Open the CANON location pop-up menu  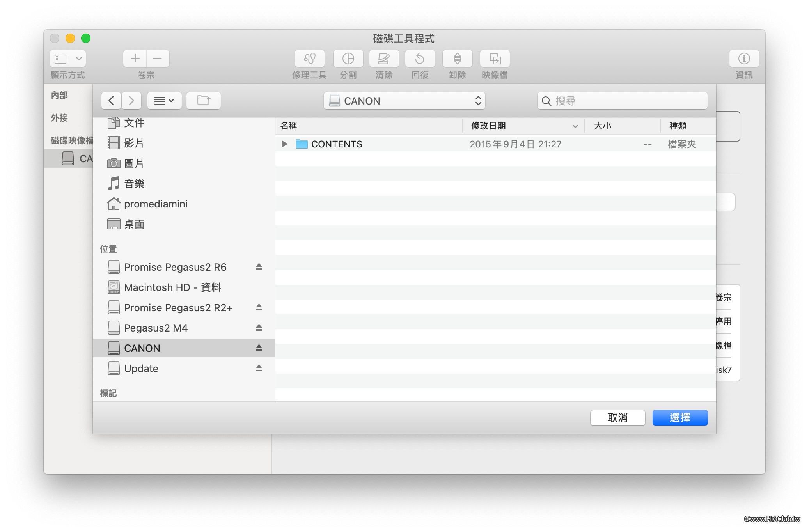404,101
